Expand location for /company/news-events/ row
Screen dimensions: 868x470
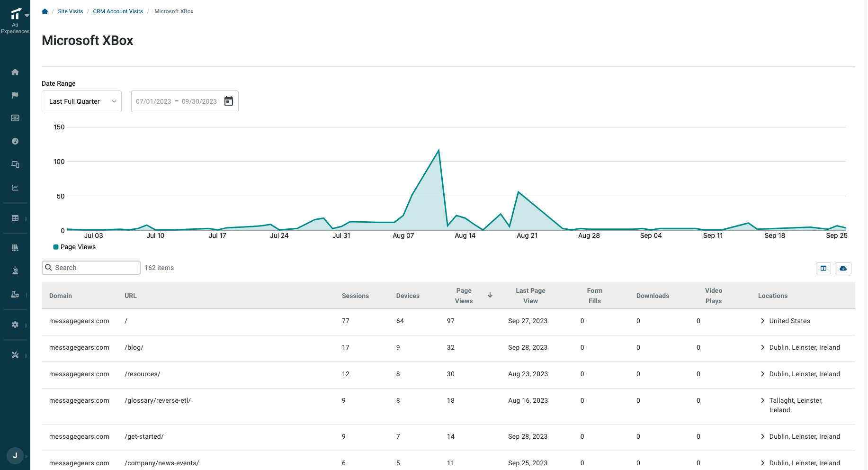tap(762, 463)
